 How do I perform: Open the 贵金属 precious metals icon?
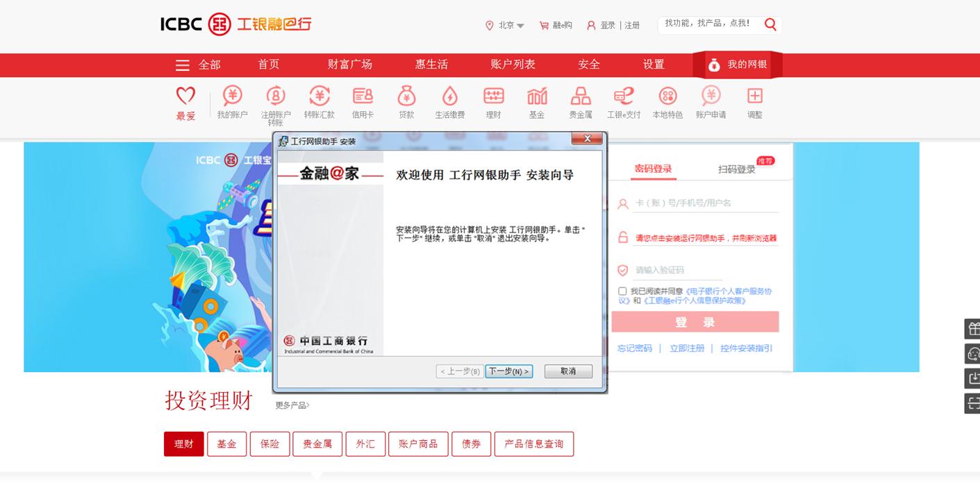(x=580, y=96)
